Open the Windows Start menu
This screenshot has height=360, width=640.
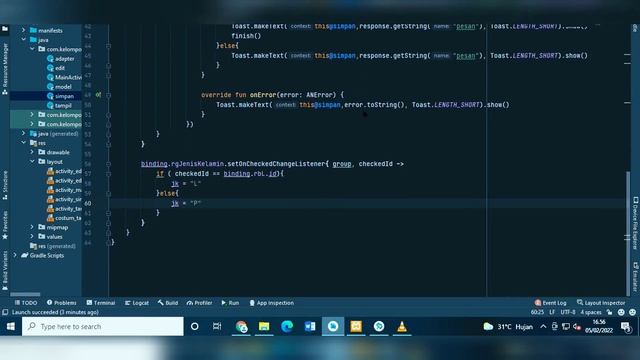pyautogui.click(x=11, y=327)
